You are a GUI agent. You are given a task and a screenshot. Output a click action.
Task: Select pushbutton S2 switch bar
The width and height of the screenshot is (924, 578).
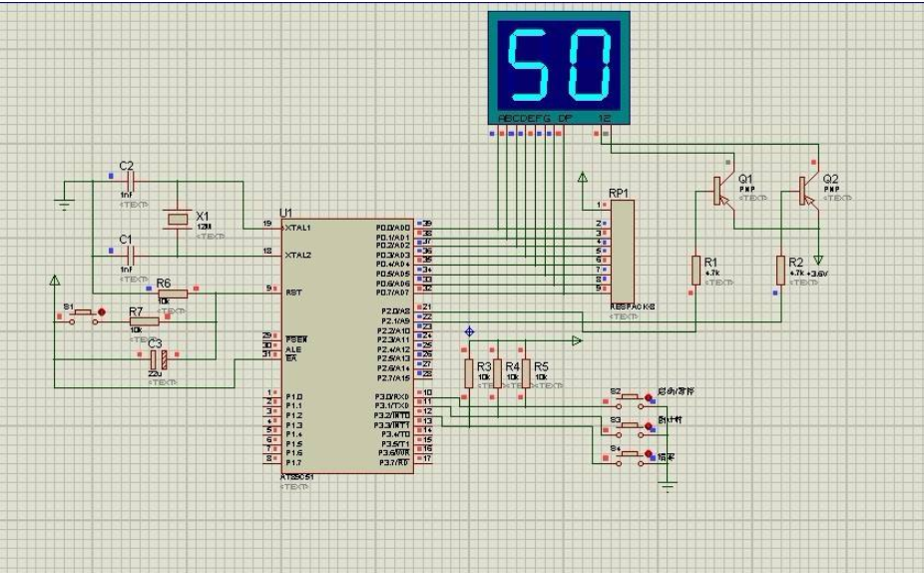[630, 397]
